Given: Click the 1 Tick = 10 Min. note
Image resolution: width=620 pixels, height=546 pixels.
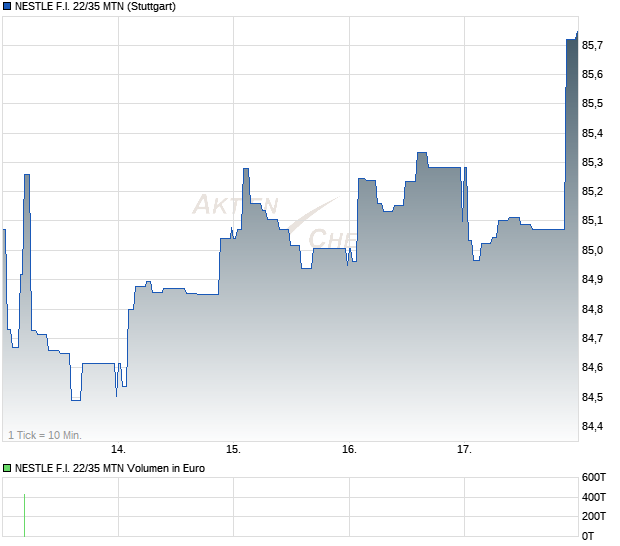Looking at the screenshot, I should point(45,435).
